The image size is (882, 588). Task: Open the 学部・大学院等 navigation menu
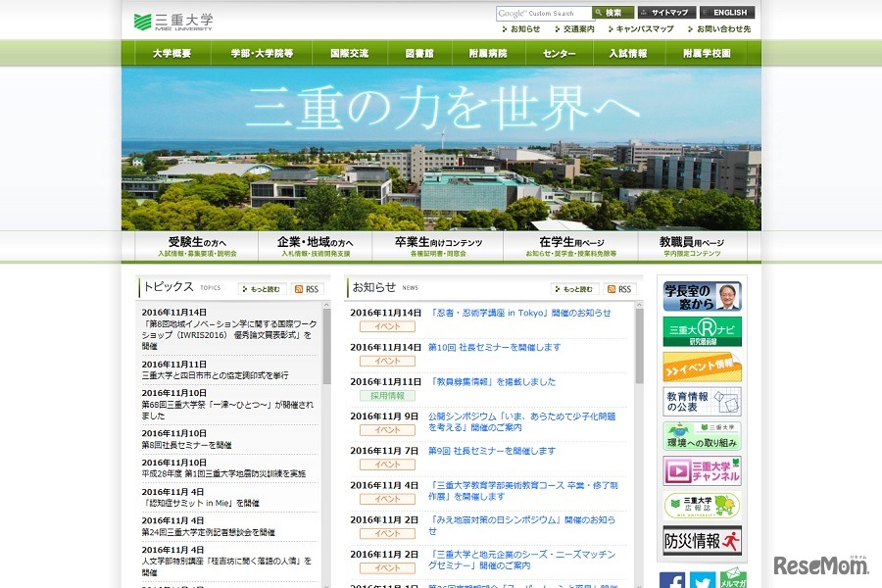coord(262,53)
